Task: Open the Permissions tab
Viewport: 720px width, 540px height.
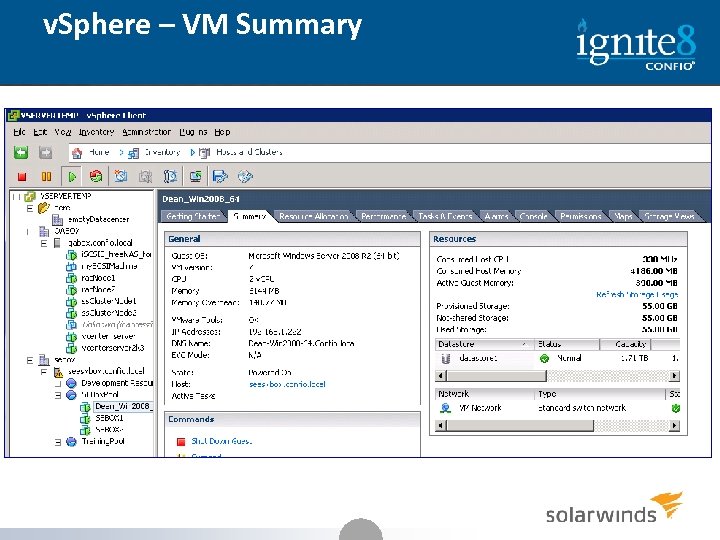Action: [581, 216]
